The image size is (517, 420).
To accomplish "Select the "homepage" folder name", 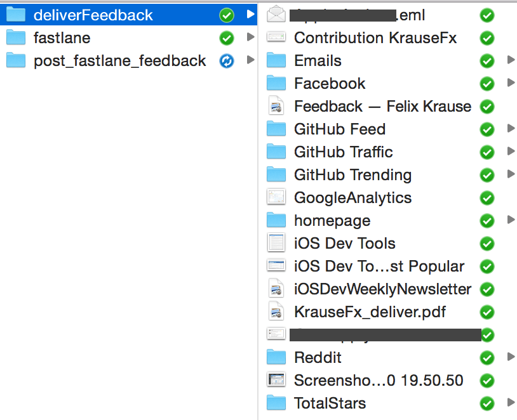I will click(332, 221).
